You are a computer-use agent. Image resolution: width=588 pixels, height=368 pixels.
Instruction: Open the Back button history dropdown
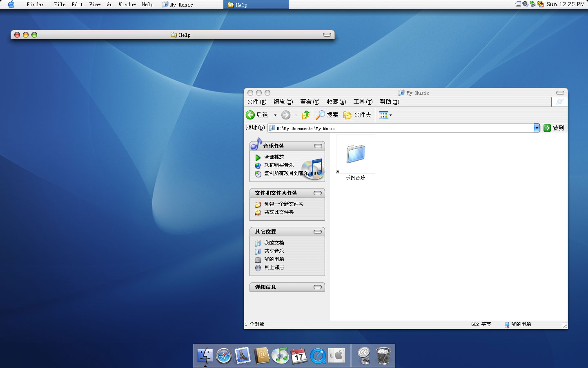275,115
